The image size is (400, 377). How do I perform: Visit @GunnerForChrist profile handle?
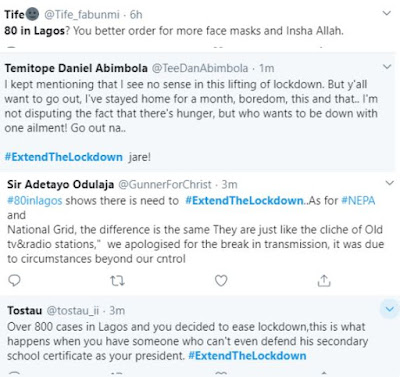tap(165, 184)
